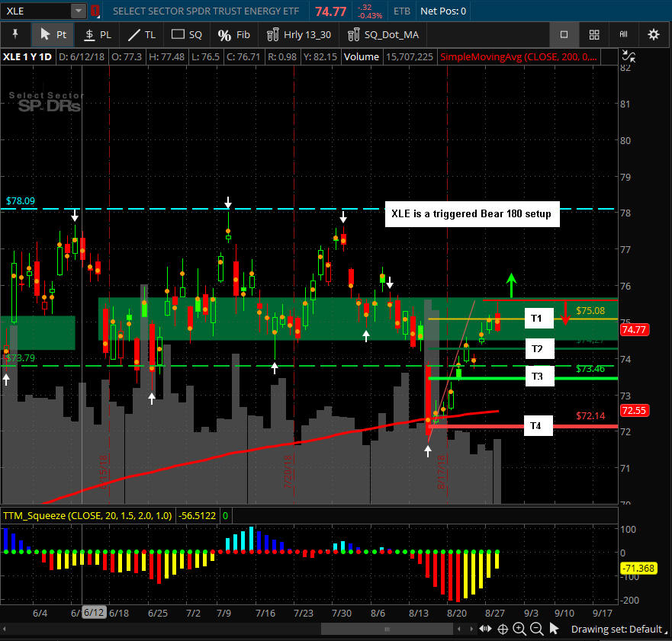Click the red symbol link icon
Viewport: 672px width, 641px height.
[95, 11]
